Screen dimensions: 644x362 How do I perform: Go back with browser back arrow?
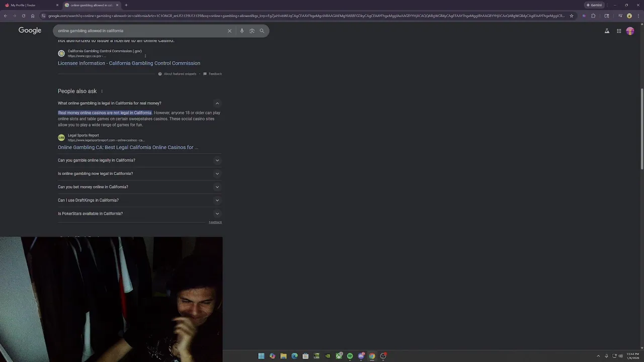(x=6, y=16)
